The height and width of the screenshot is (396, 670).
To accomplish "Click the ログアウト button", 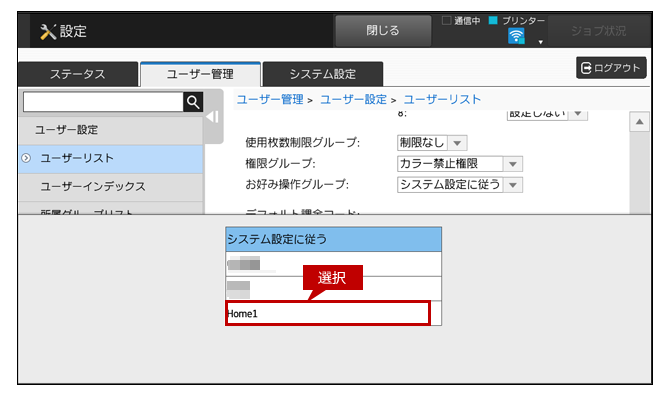I will coord(611,67).
